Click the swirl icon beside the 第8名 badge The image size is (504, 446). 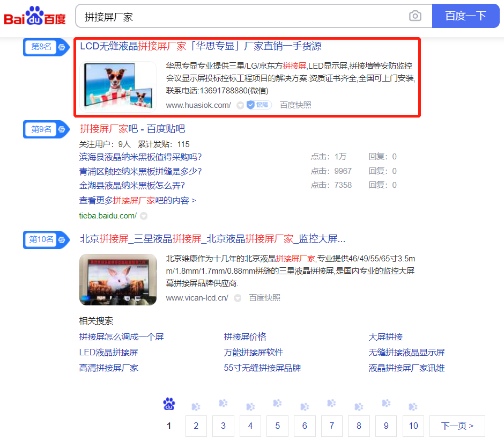62,47
